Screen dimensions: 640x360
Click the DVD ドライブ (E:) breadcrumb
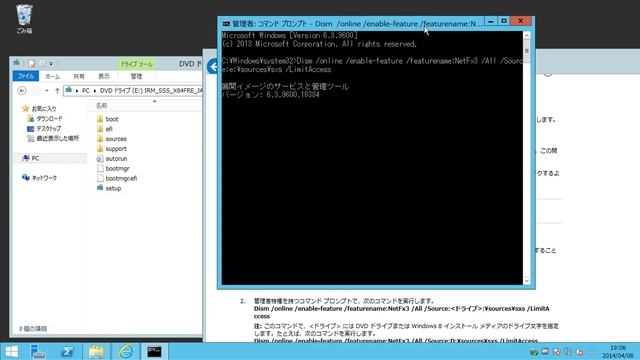151,91
